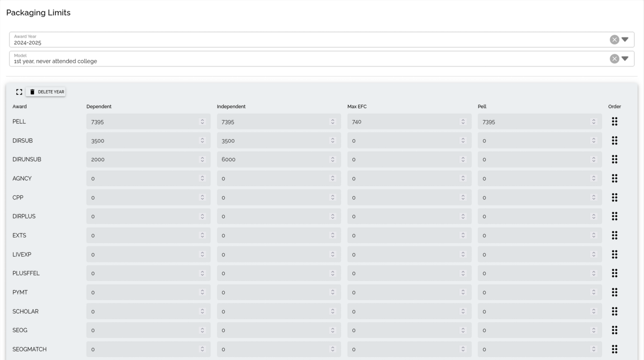644x360 pixels.
Task: Click the DIRUNSUB reorder handle
Action: [614, 159]
